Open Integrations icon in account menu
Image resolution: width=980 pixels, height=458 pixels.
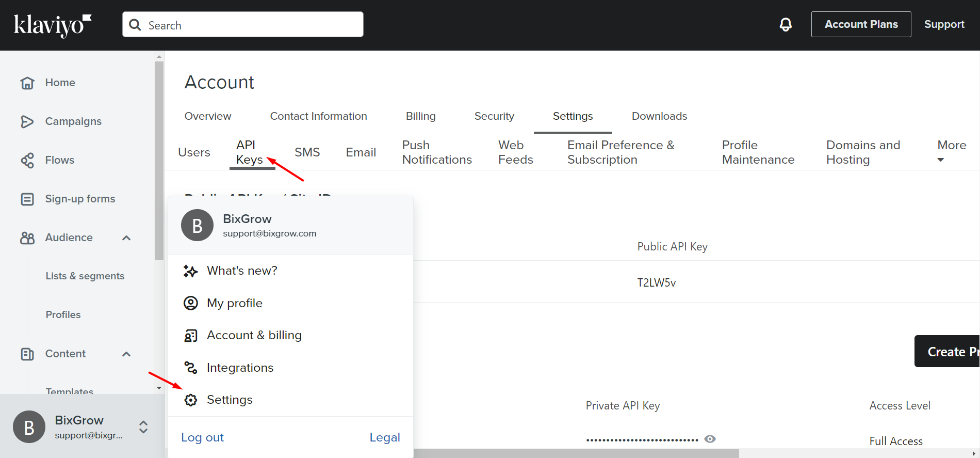pos(191,368)
